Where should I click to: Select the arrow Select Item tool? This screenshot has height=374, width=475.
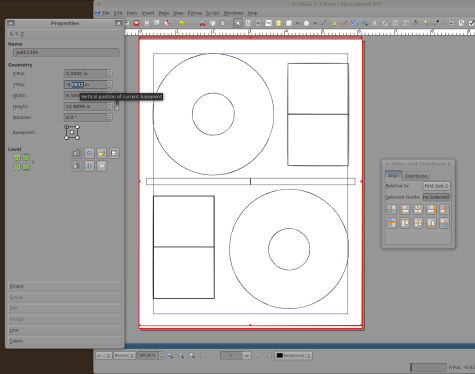[238, 23]
